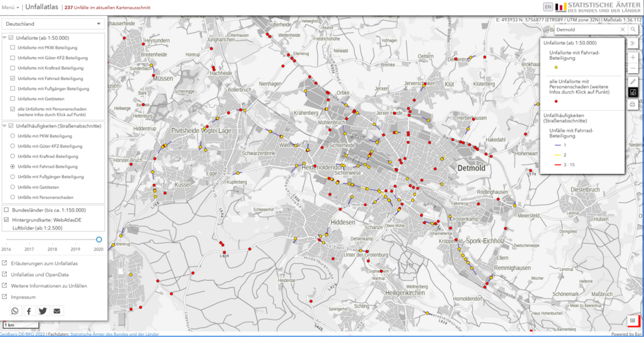Image resolution: width=644 pixels, height=337 pixels.
Task: Click the Hiddesen label on map
Action: [343, 222]
